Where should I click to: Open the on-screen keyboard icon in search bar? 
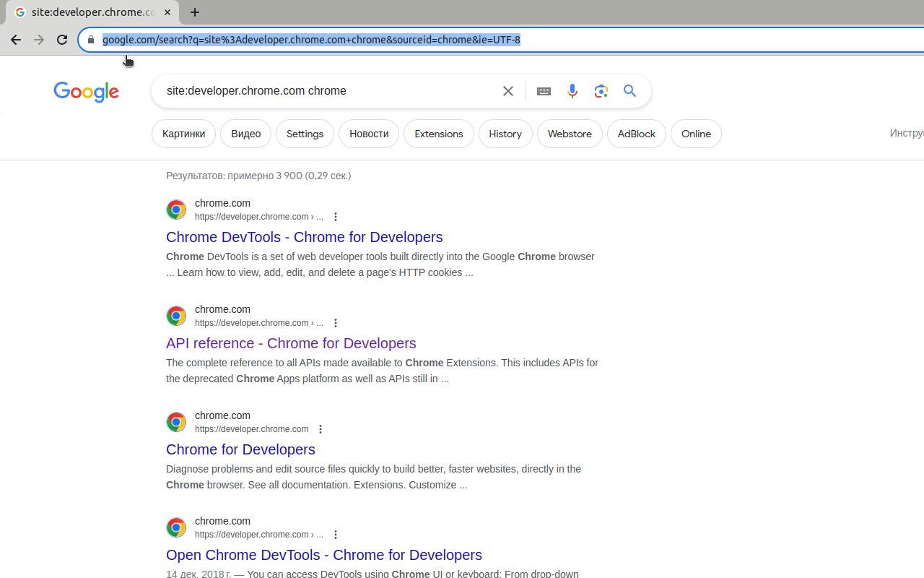point(544,91)
